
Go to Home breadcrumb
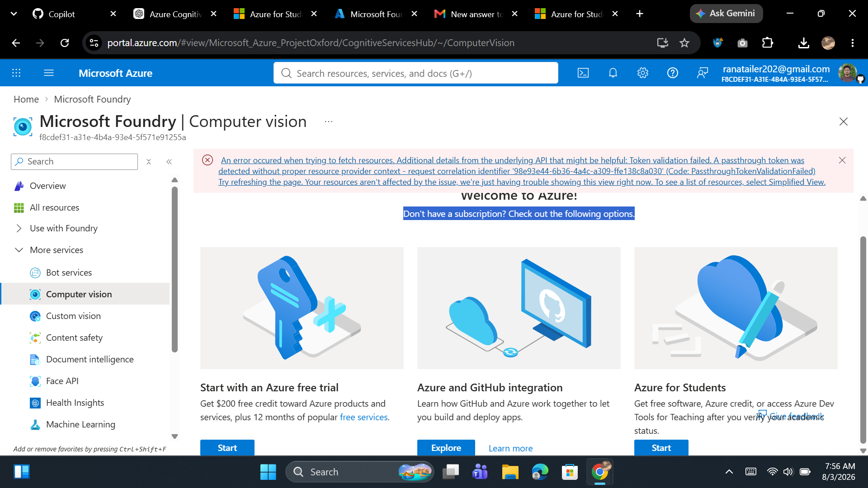[x=26, y=99]
